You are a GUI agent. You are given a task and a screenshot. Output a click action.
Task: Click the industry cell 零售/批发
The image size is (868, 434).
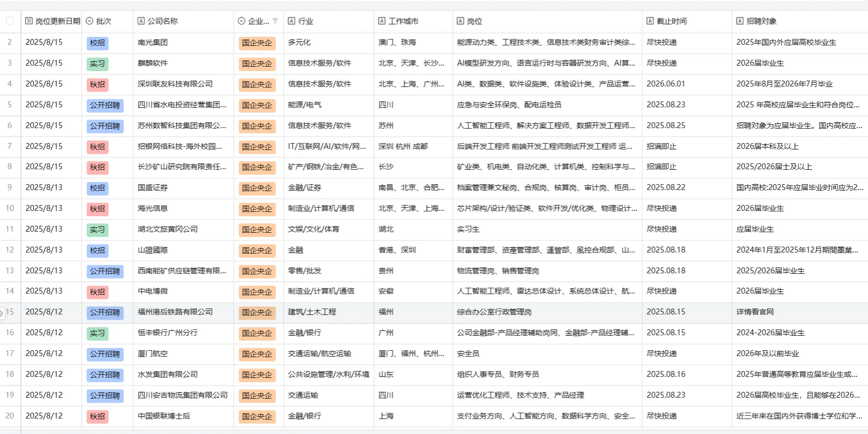329,271
